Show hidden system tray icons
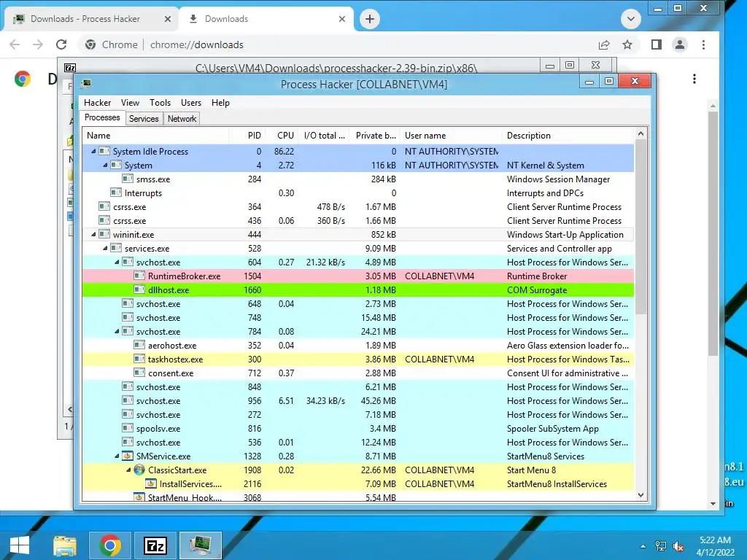The height and width of the screenshot is (560, 747). (643, 546)
